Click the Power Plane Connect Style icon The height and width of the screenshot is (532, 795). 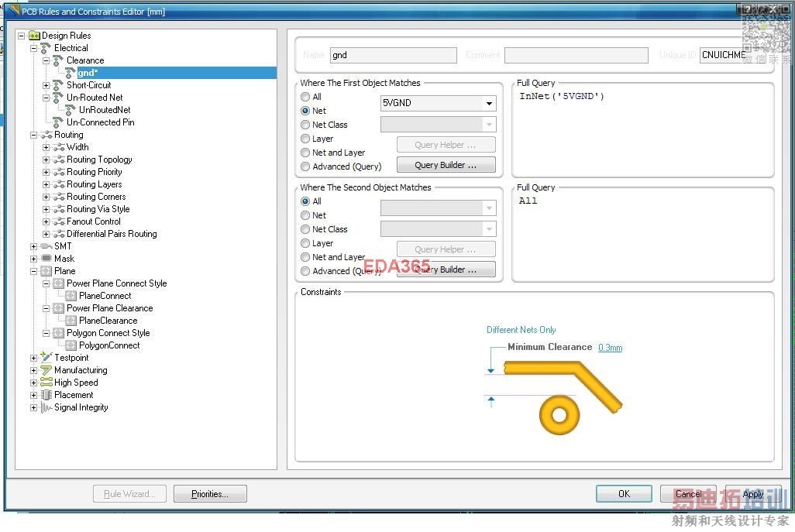[x=58, y=283]
